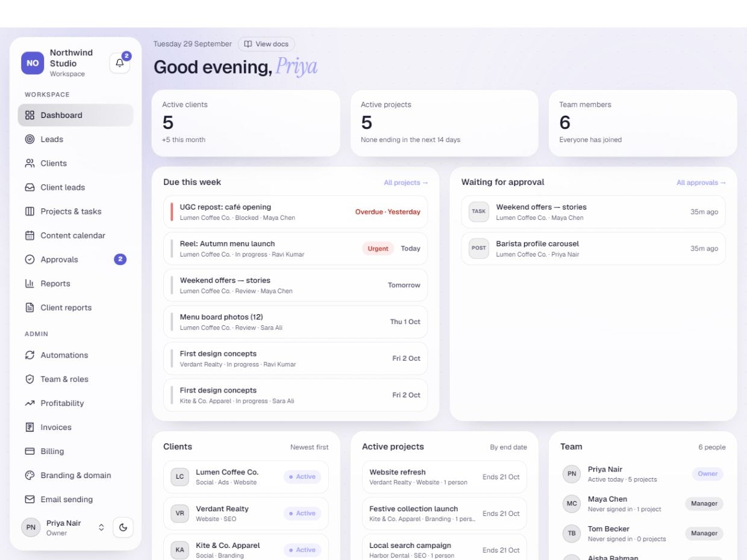Open the Active clients stat card

click(246, 123)
